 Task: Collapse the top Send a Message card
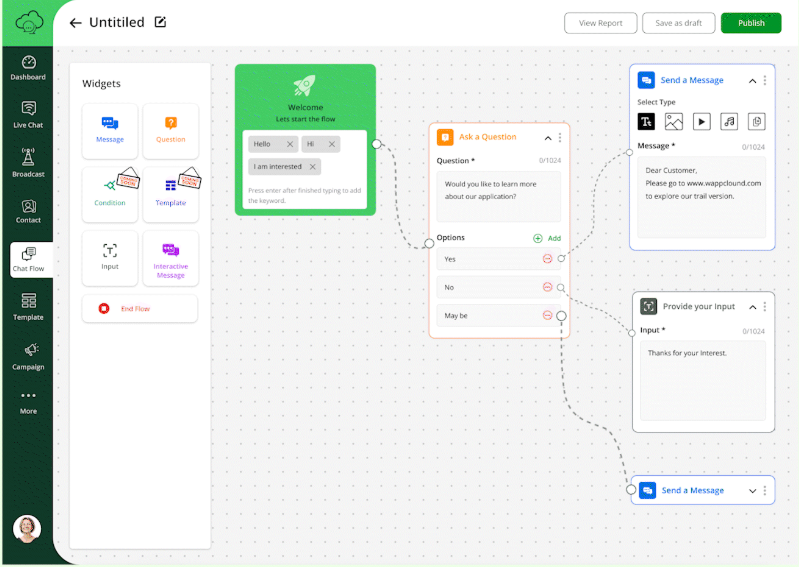click(x=752, y=81)
